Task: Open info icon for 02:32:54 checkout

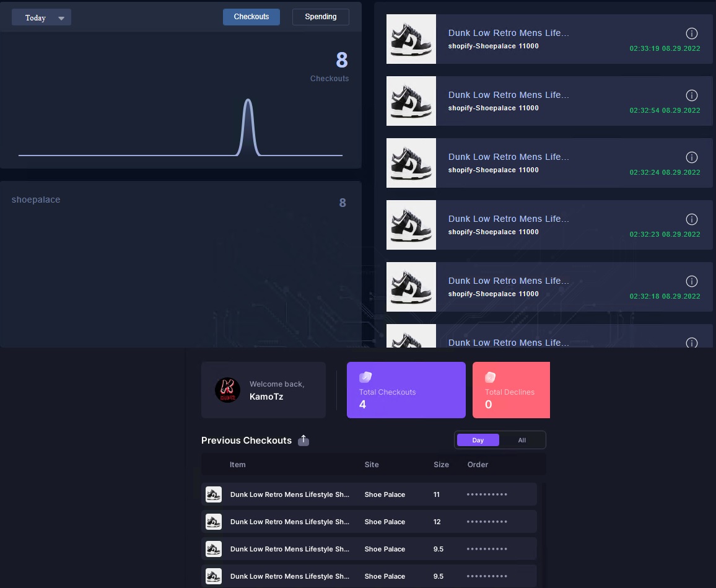Action: [x=691, y=95]
